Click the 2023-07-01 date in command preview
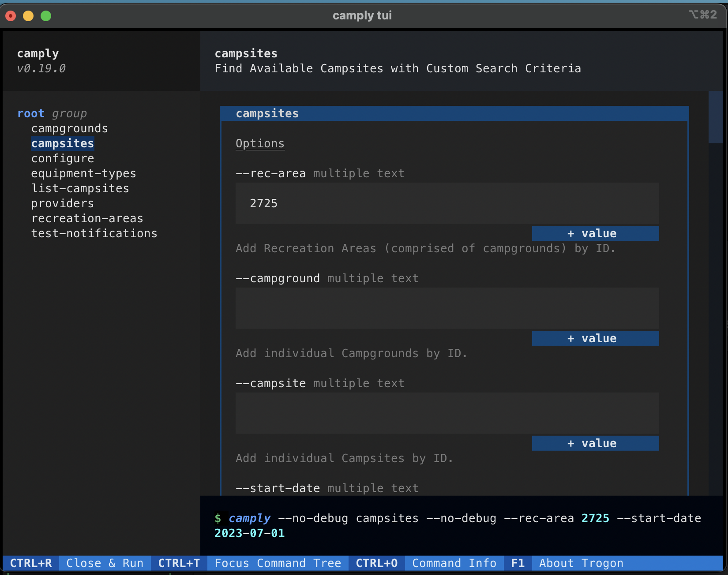The image size is (728, 575). pyautogui.click(x=250, y=533)
